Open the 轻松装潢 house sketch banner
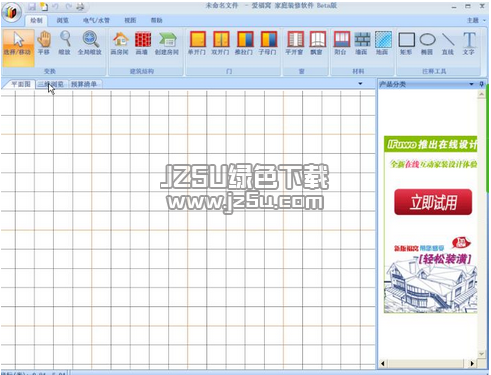The width and height of the screenshot is (491, 375). [431, 274]
